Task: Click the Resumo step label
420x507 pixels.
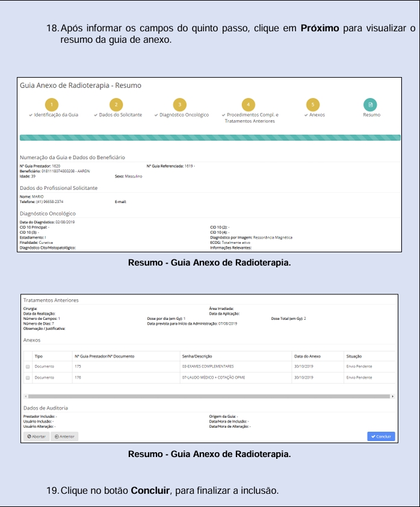Action: click(x=371, y=115)
